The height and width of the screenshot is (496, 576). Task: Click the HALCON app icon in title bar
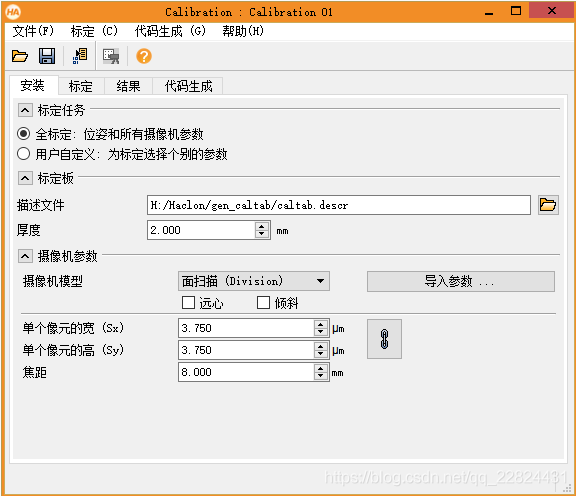[13, 12]
